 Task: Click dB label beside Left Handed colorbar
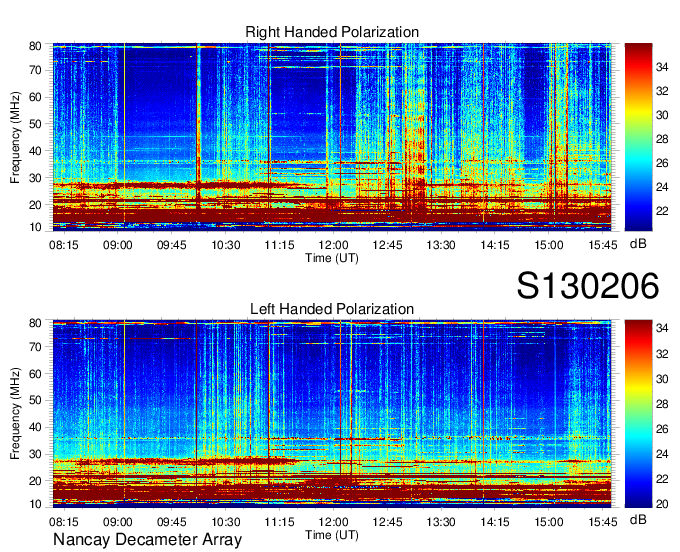click(x=638, y=519)
